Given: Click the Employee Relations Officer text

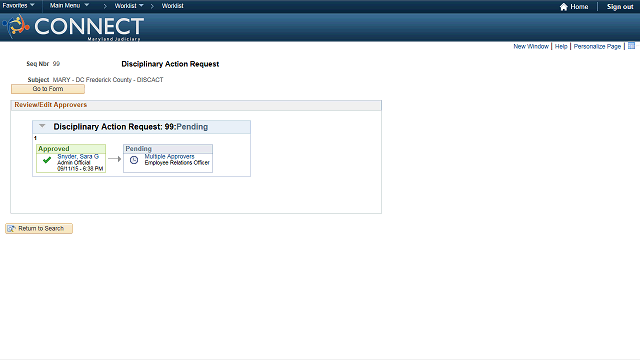Looking at the screenshot, I should click(x=177, y=162).
